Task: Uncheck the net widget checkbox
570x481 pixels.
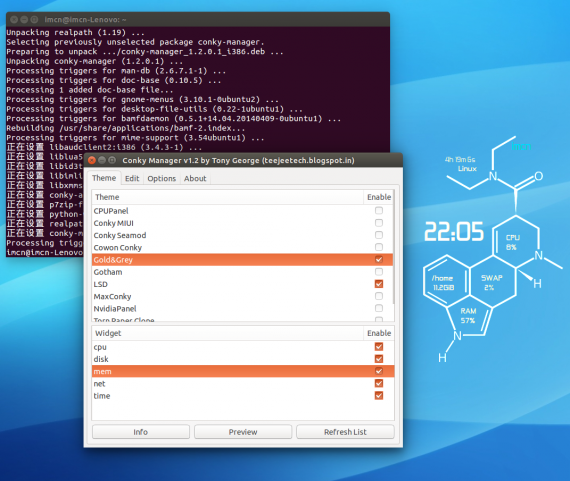Action: [x=379, y=384]
